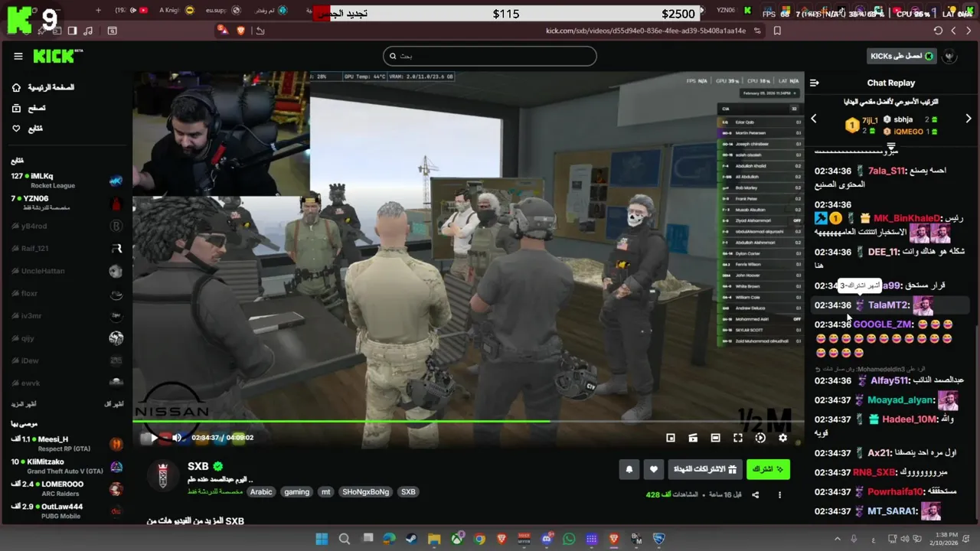Open recommended channel KliMitzako

coord(67,466)
